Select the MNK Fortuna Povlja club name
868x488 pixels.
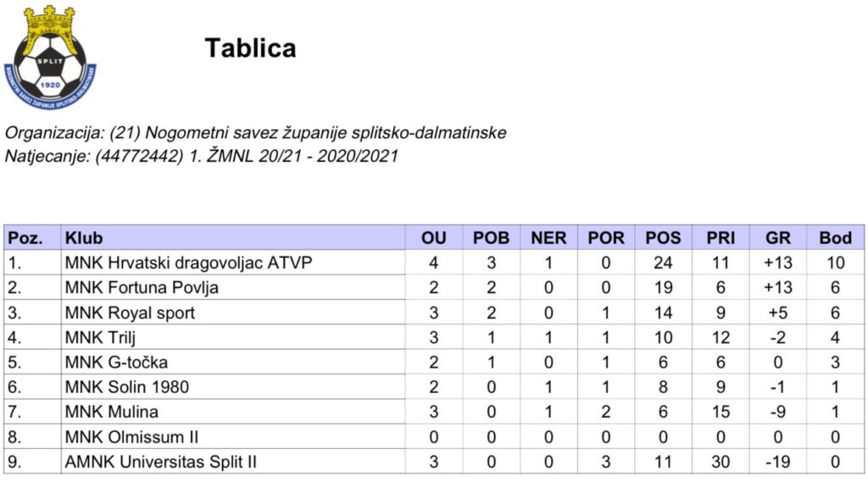coord(142,287)
